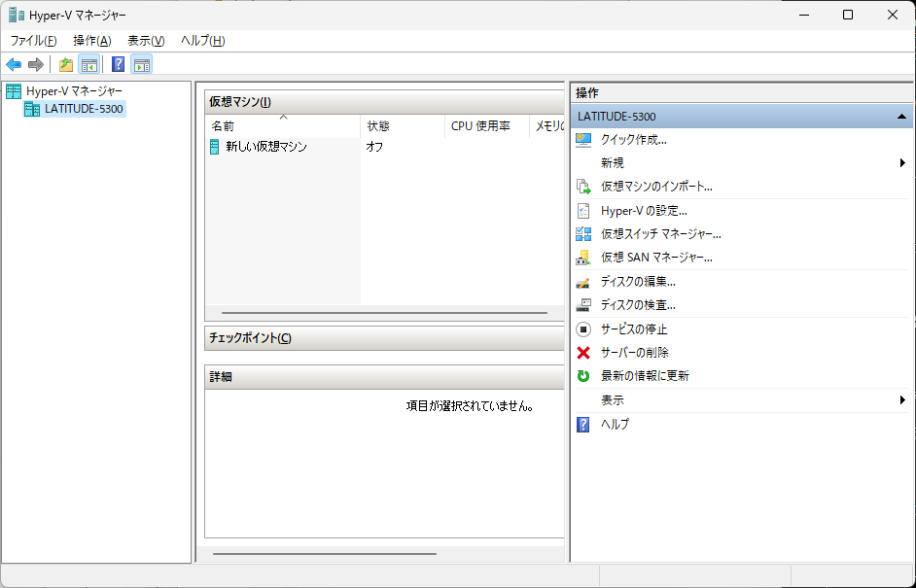The width and height of the screenshot is (916, 588).
Task: Select サーバーの削除 action
Action: click(634, 353)
